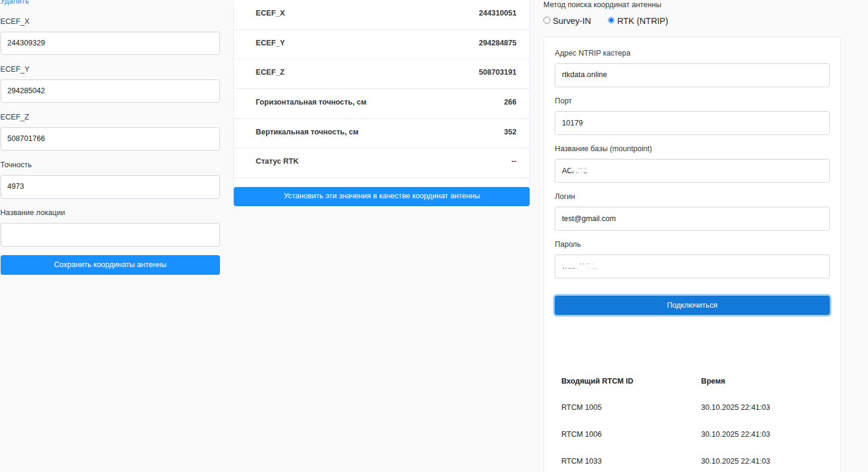Screen dimensions: 868x472
Task: Click the RTCM 1033 row entry
Action: [692, 461]
